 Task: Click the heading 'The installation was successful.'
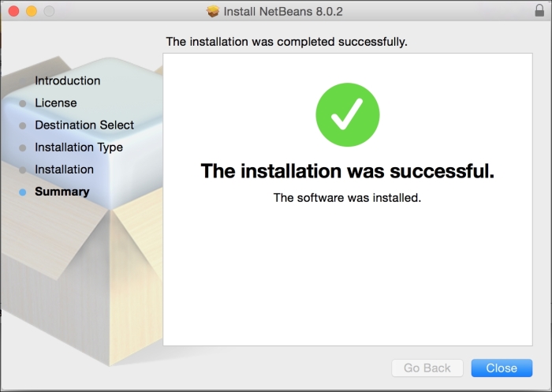348,171
